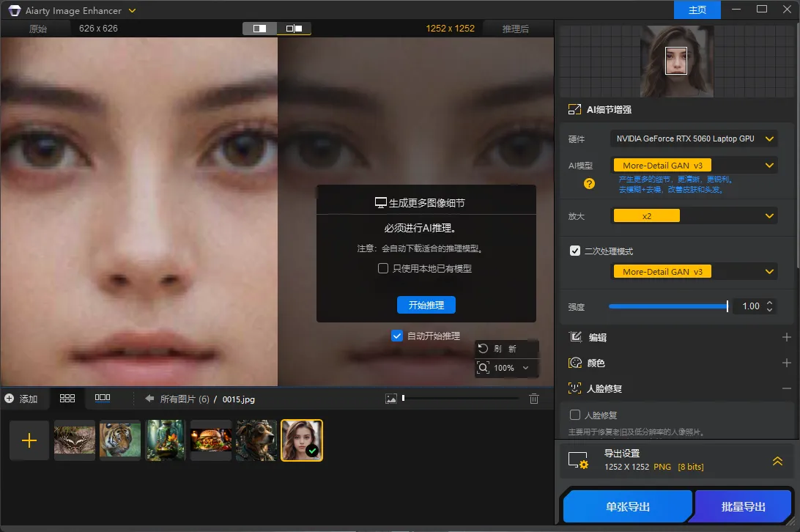This screenshot has width=800, height=532.
Task: Maximize the Aiarty window
Action: coord(761,10)
